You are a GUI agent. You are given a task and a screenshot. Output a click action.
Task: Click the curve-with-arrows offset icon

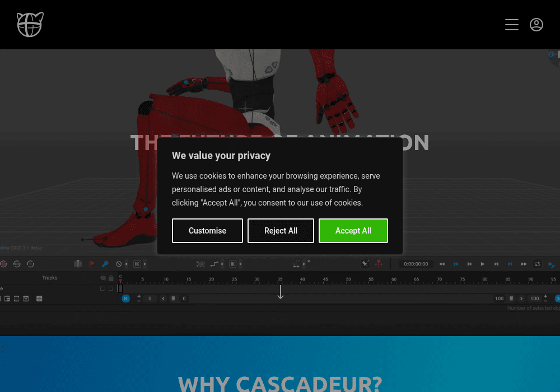pos(296,264)
